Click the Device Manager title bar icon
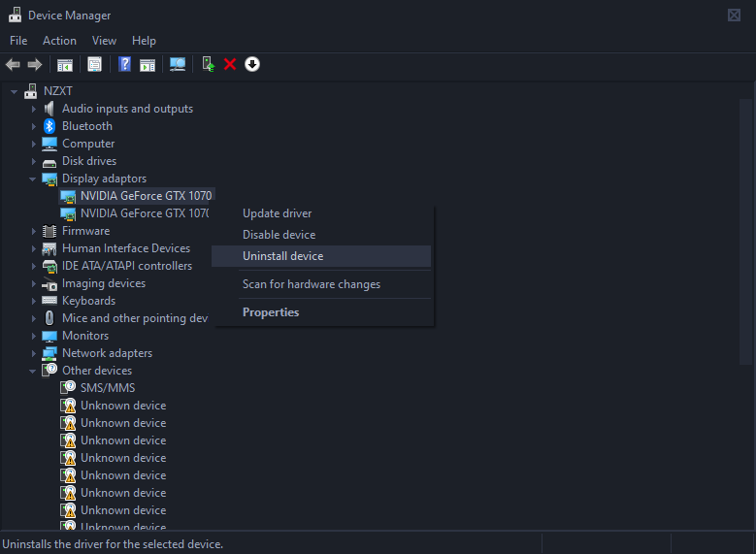This screenshot has width=756, height=554. tap(15, 15)
